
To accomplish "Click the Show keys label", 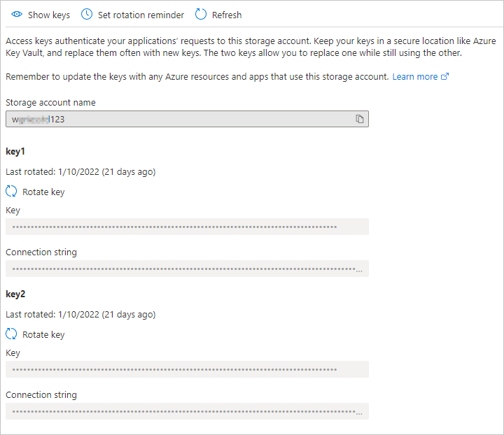I will [49, 15].
